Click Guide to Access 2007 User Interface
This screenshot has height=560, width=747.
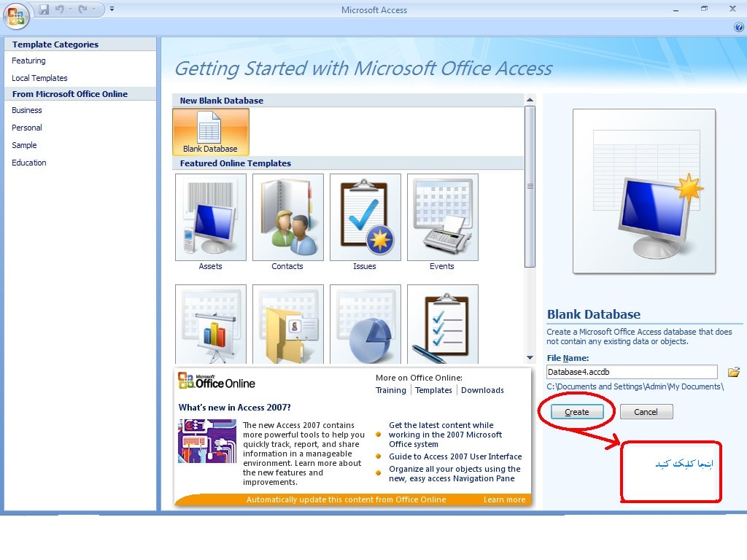[x=455, y=456]
